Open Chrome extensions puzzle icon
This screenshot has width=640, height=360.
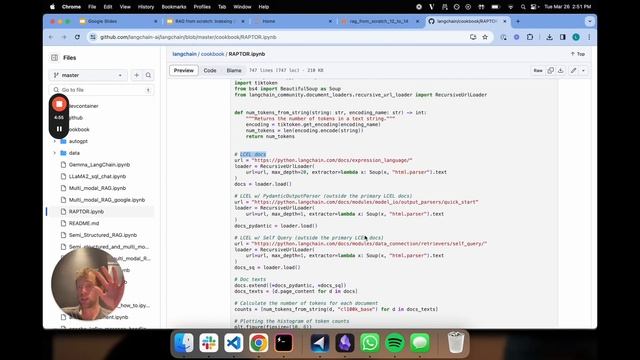click(530, 37)
